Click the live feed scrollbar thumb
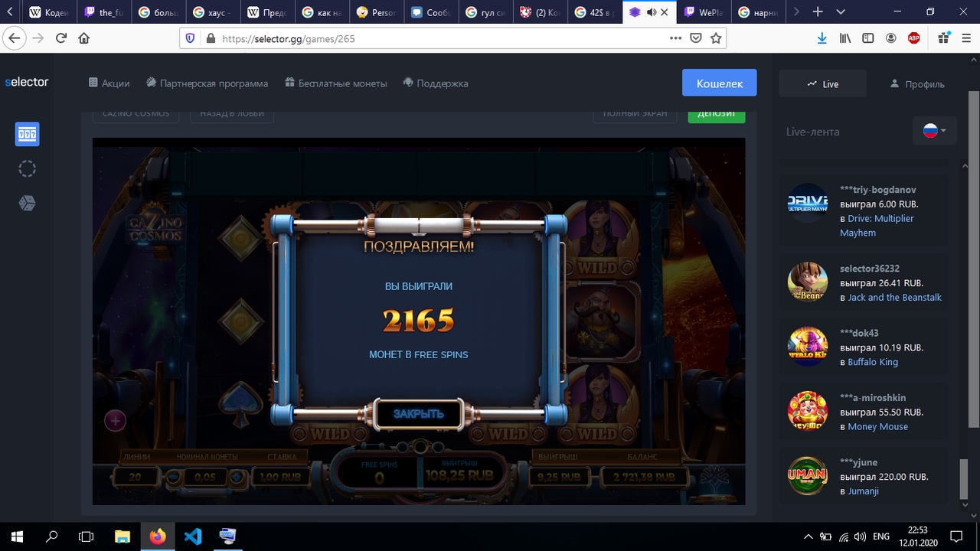 coord(965,481)
